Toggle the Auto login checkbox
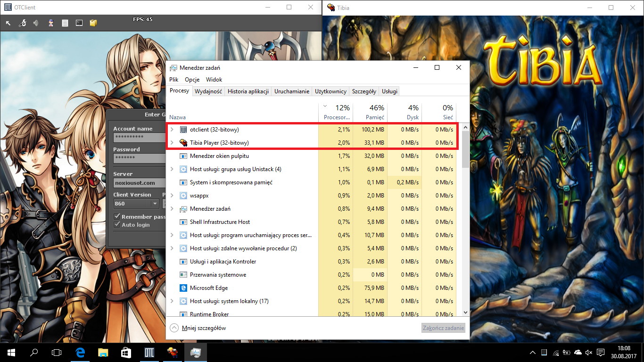 pyautogui.click(x=117, y=225)
